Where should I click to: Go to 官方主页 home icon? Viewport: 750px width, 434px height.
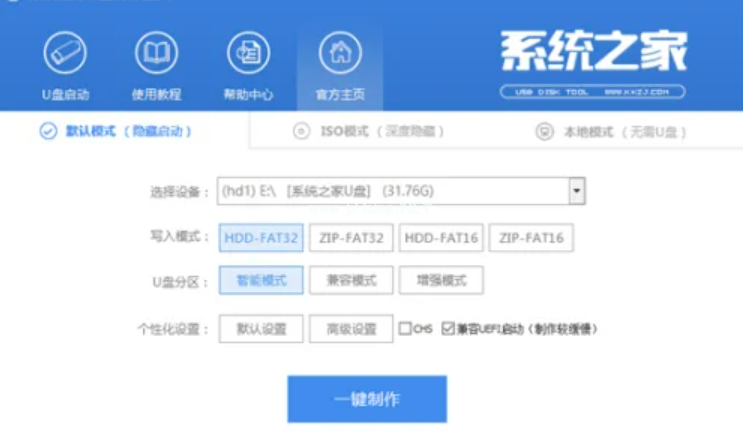point(340,53)
